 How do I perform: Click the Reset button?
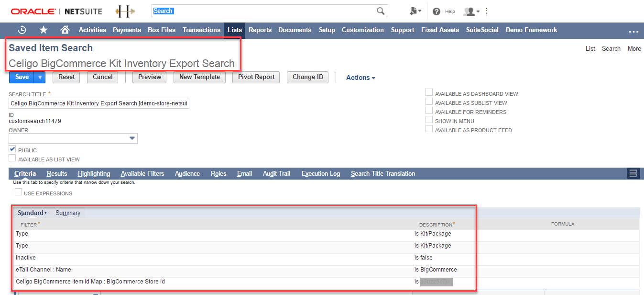click(x=66, y=77)
